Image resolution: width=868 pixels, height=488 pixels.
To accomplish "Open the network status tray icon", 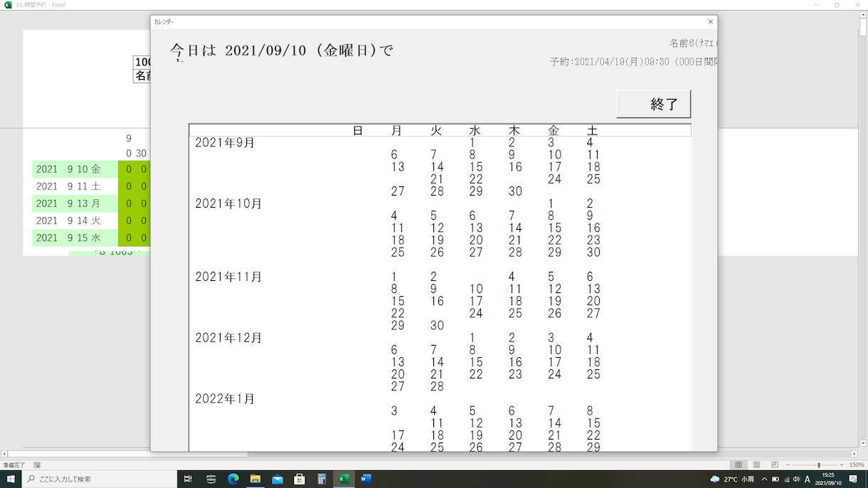I will 786,479.
